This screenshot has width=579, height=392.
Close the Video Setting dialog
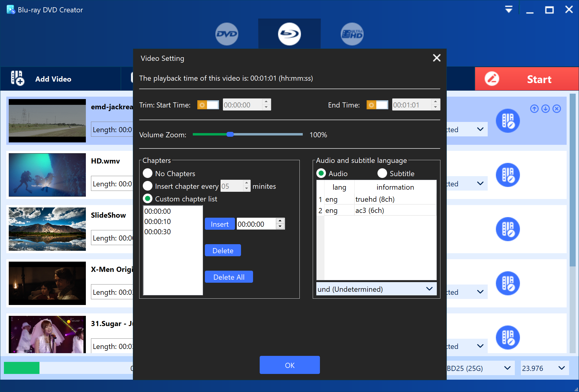tap(437, 58)
